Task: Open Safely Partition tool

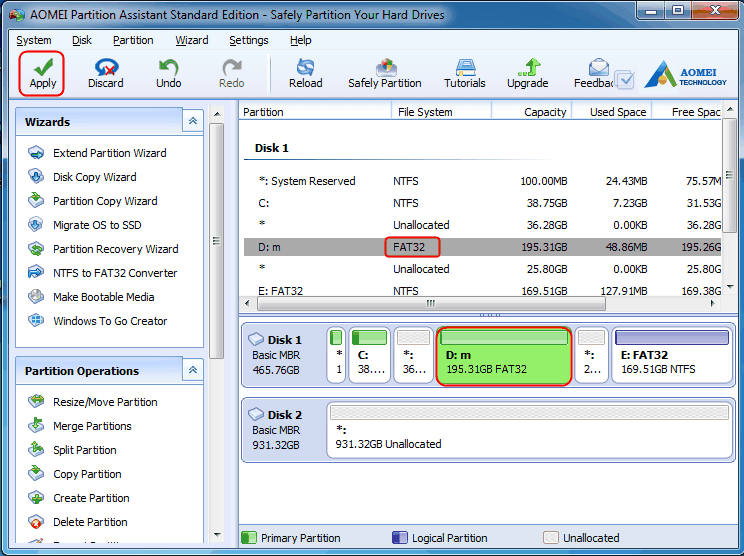Action: 385,74
